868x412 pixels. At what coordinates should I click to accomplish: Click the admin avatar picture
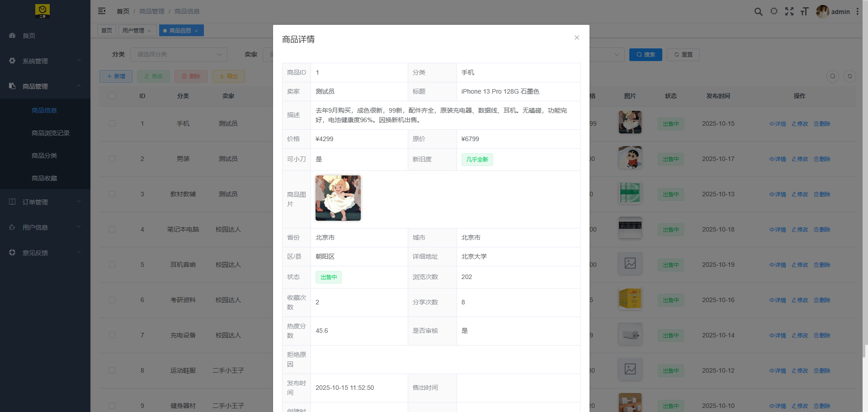(x=822, y=11)
